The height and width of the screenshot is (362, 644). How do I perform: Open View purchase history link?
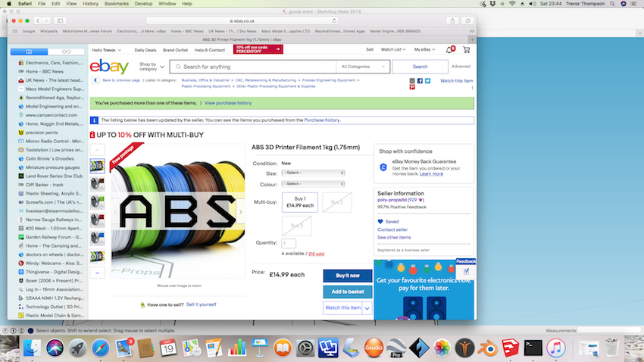pos(228,103)
